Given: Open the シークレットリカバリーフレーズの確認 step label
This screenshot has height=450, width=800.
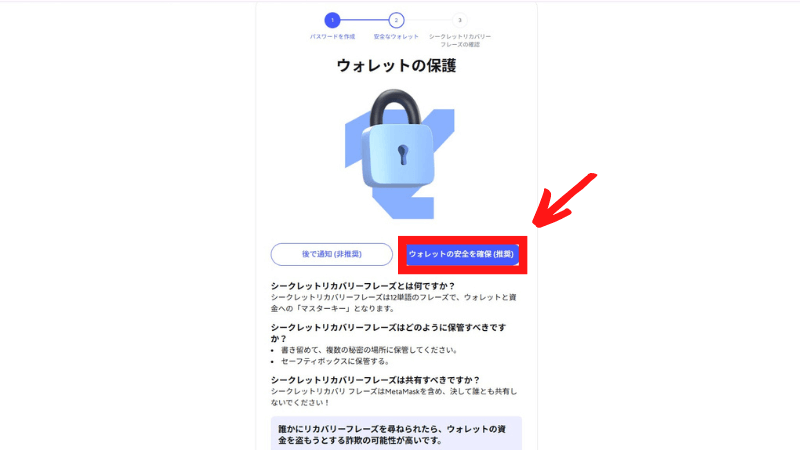Looking at the screenshot, I should pos(460,40).
